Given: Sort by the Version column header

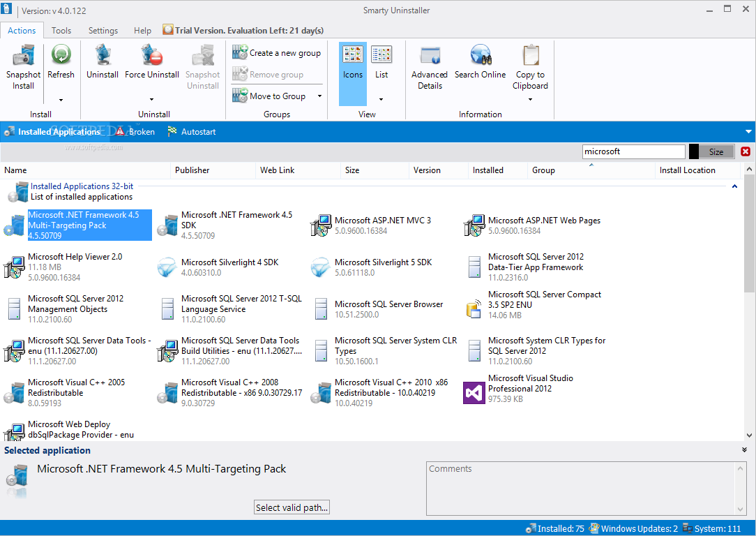Looking at the screenshot, I should (x=438, y=170).
